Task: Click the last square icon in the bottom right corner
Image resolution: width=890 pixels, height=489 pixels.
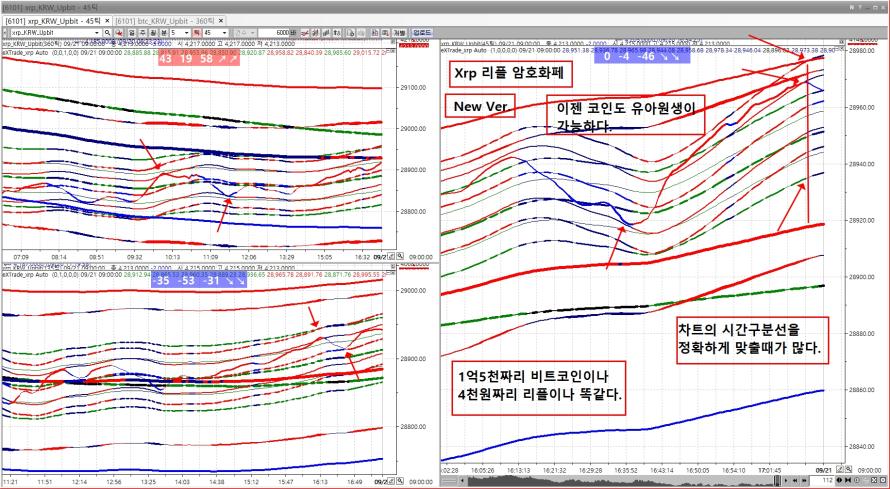Action: tap(883, 480)
